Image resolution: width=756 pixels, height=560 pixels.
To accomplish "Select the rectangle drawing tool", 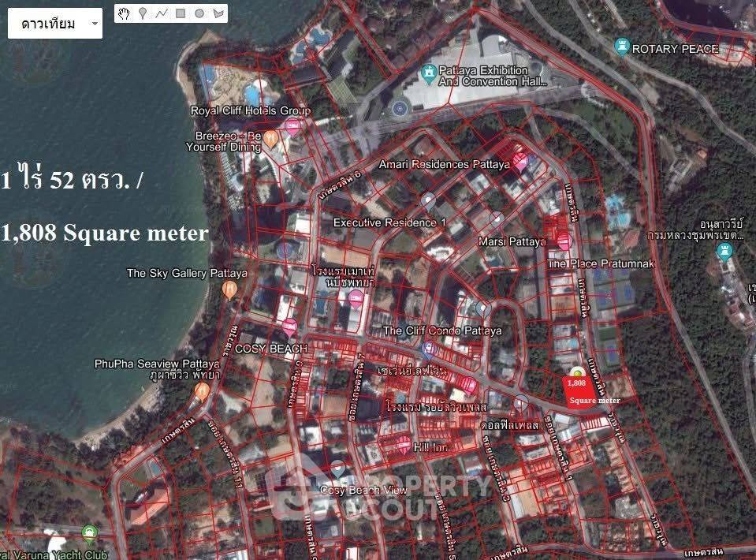I will [181, 13].
